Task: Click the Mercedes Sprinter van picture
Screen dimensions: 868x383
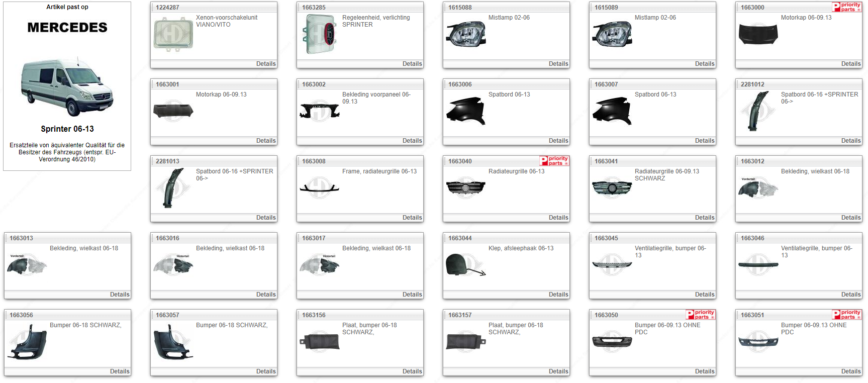Action: point(67,86)
